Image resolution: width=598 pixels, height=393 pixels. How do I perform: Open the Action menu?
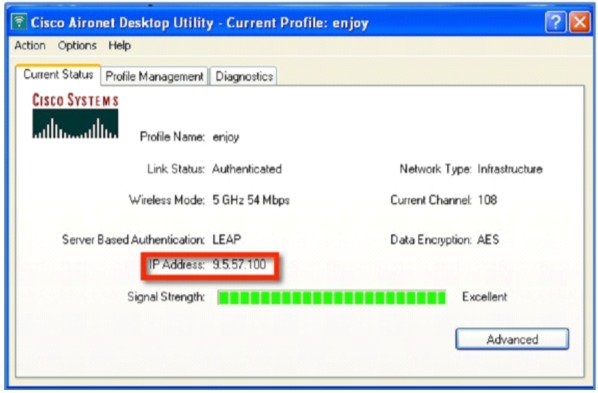tap(30, 45)
